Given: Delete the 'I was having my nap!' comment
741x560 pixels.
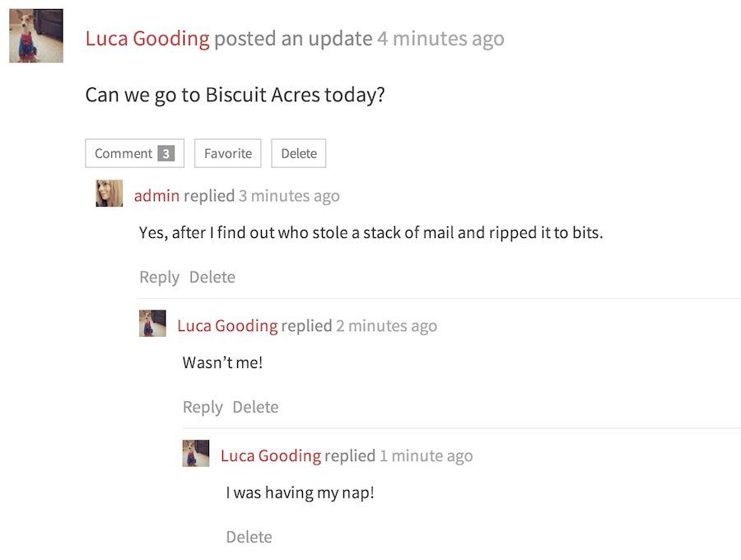Looking at the screenshot, I should [x=249, y=538].
